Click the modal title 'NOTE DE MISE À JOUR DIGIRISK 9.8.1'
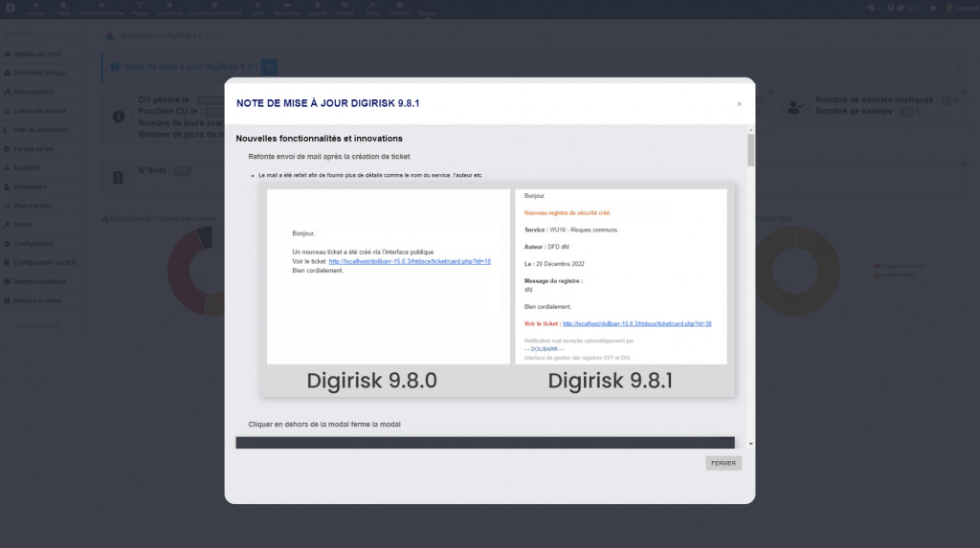 327,103
